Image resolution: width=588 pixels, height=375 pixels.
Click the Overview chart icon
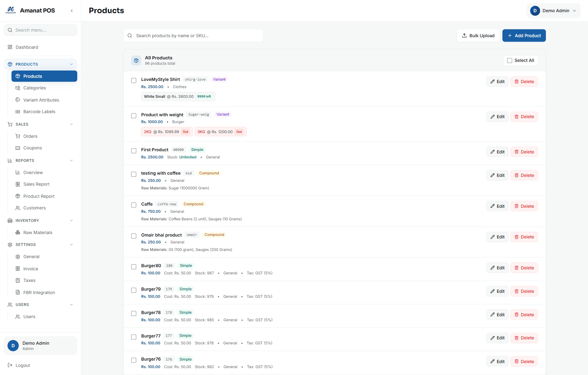tap(18, 172)
